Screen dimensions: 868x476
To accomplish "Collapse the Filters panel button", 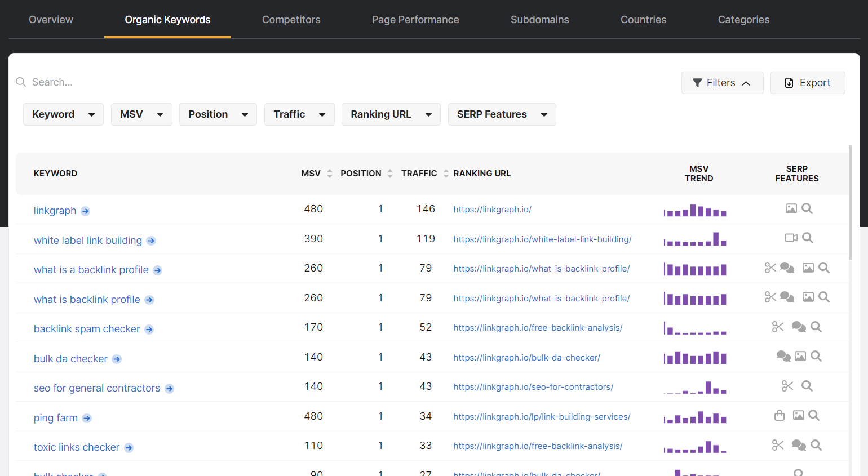I will point(722,83).
